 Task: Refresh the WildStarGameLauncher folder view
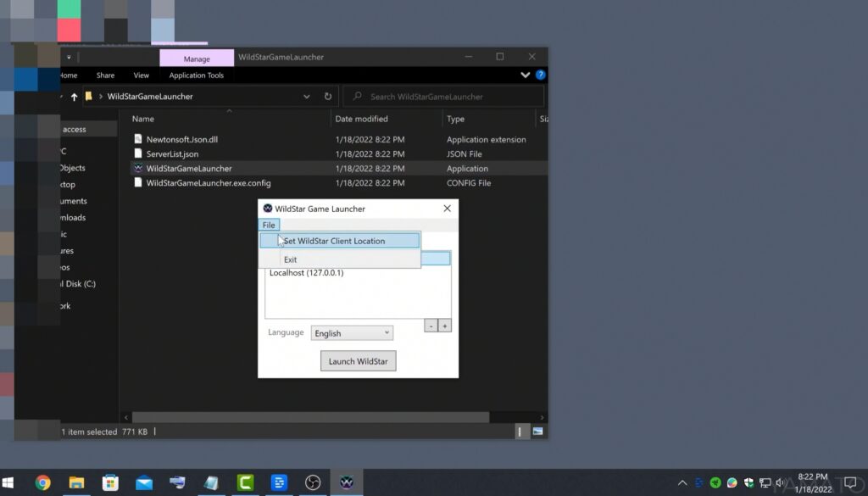(328, 97)
